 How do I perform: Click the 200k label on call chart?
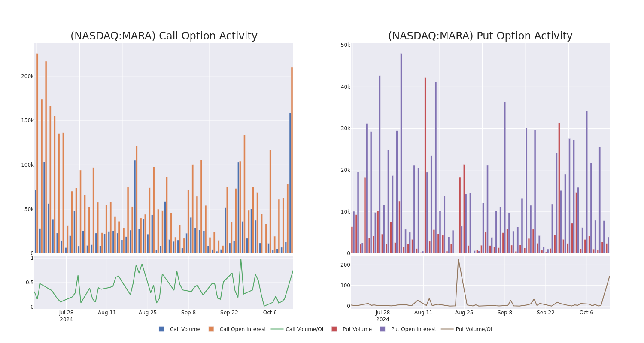[x=27, y=76]
